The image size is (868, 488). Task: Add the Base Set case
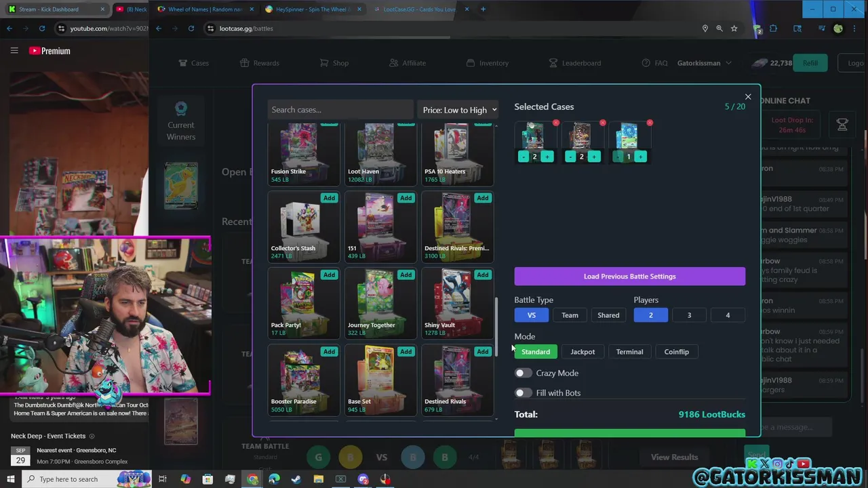point(406,351)
